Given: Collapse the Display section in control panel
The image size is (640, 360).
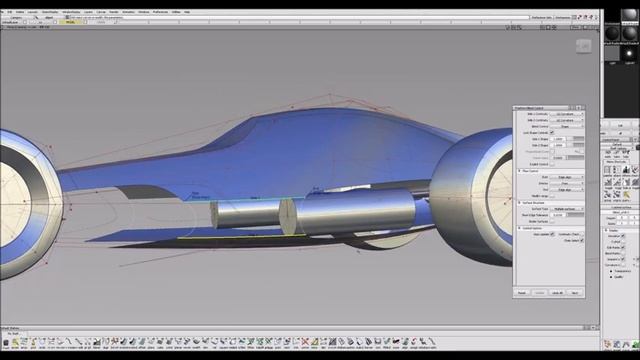Looking at the screenshot, I should click(606, 230).
